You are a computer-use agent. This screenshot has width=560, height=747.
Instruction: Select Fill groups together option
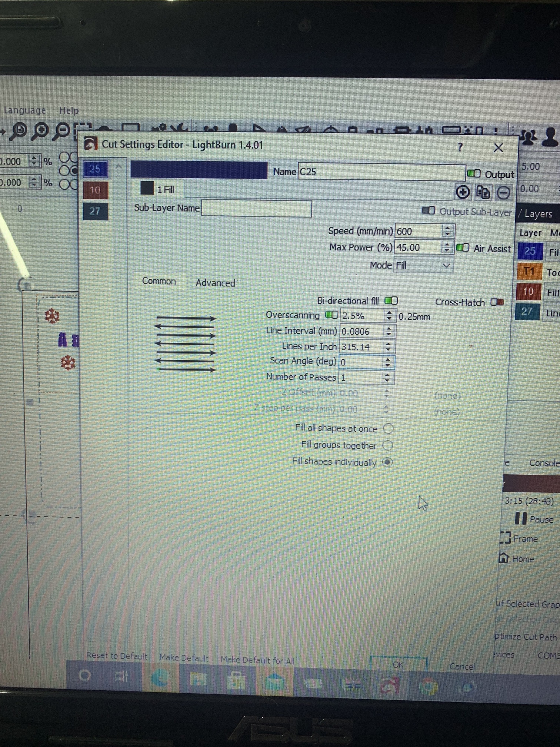pyautogui.click(x=388, y=445)
